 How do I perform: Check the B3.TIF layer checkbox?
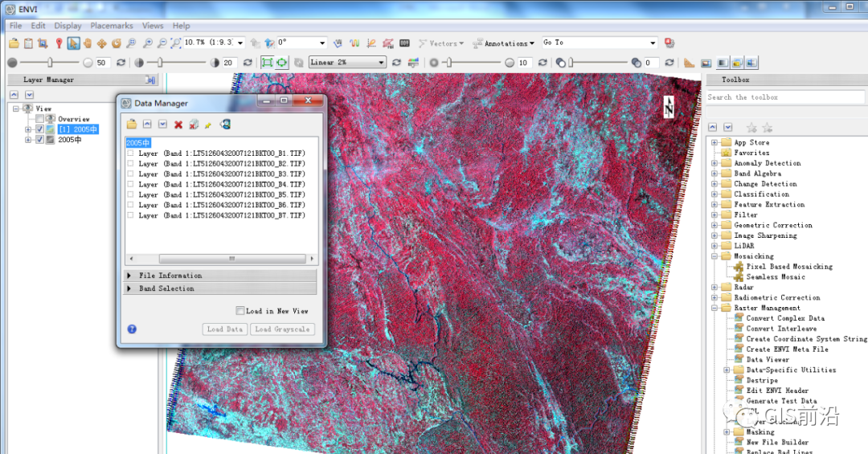(131, 174)
